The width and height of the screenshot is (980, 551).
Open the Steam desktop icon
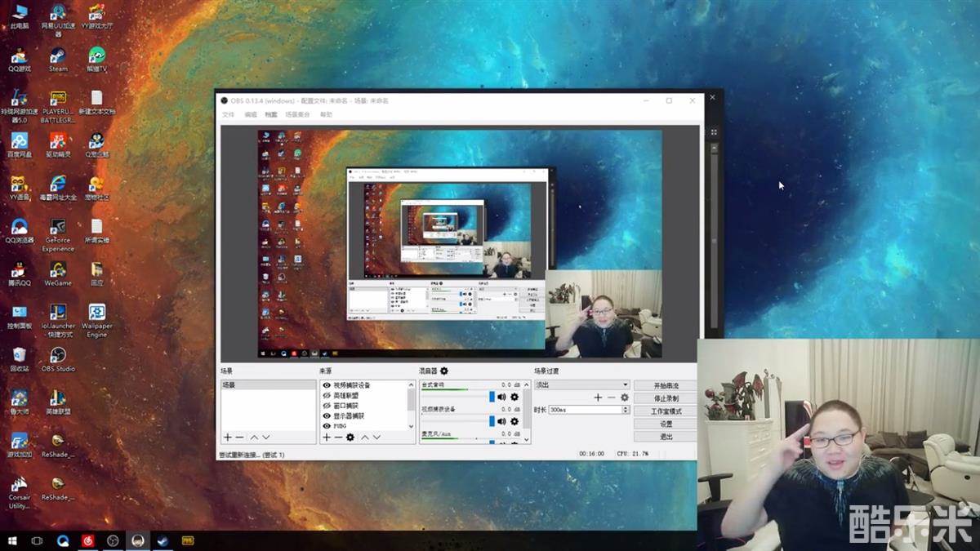point(58,59)
